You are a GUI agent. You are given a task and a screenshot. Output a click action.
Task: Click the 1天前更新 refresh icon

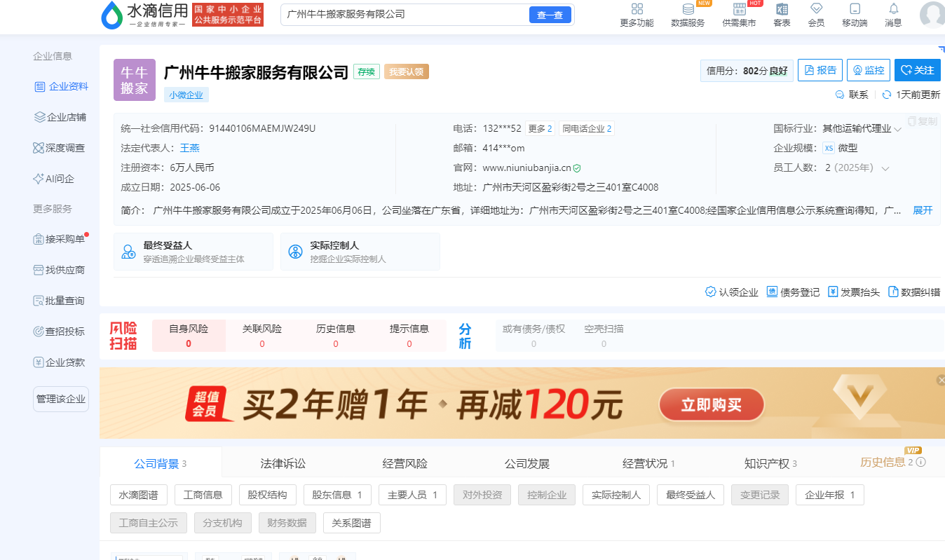pyautogui.click(x=887, y=95)
